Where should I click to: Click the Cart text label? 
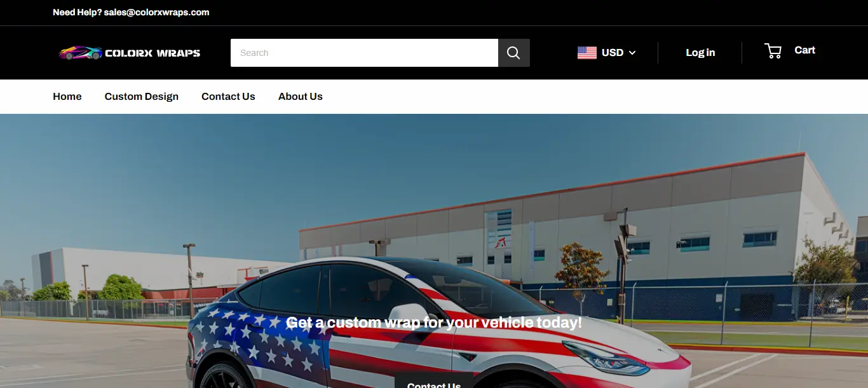click(804, 50)
